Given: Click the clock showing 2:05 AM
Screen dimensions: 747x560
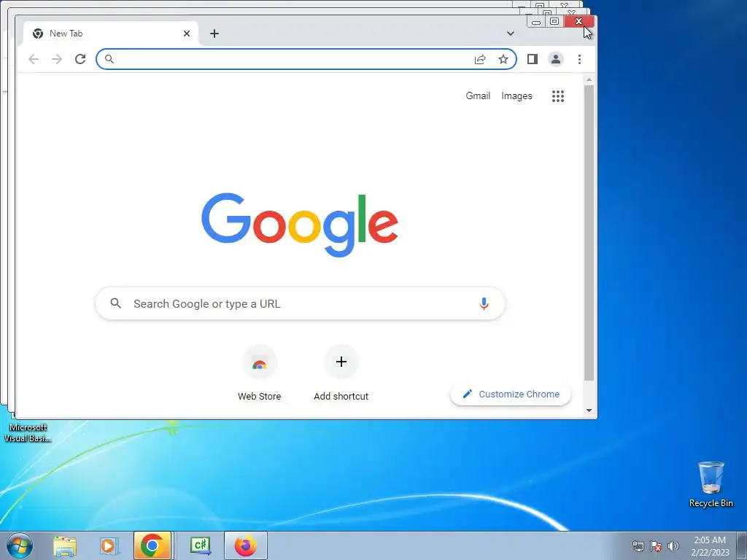Looking at the screenshot, I should (x=710, y=546).
